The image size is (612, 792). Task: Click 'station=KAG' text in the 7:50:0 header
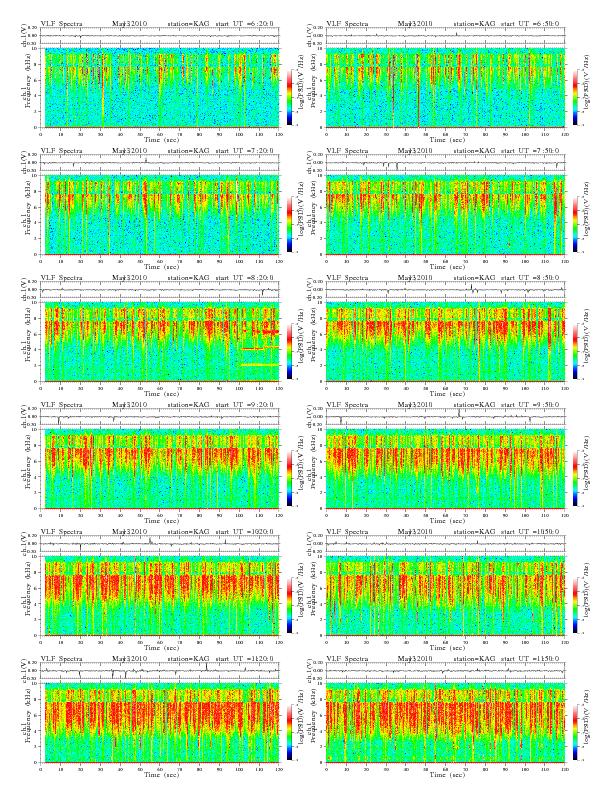tap(474, 151)
